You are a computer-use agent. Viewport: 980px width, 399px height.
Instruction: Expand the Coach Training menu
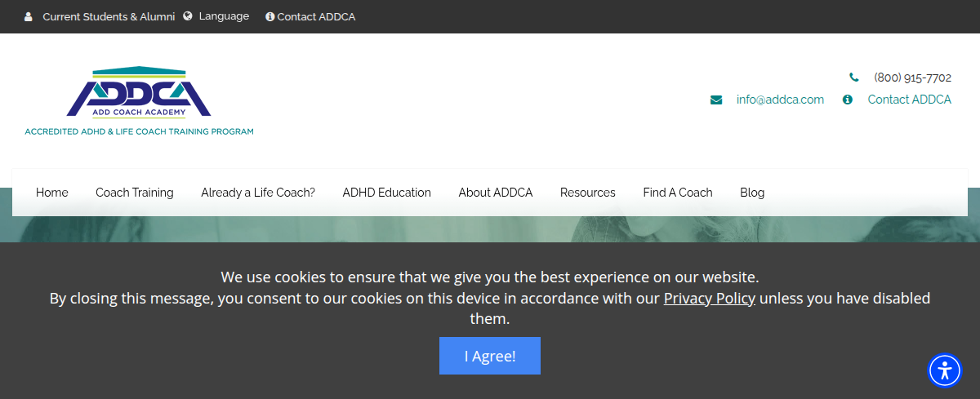pos(135,193)
